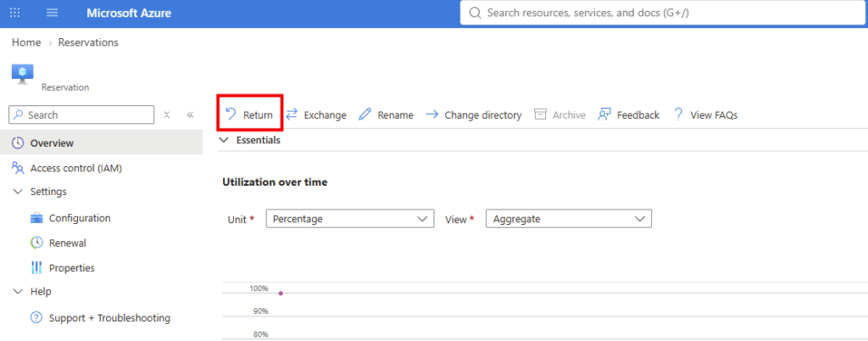Image resolution: width=868 pixels, height=341 pixels.
Task: Click the Properties bars icon
Action: pos(36,268)
